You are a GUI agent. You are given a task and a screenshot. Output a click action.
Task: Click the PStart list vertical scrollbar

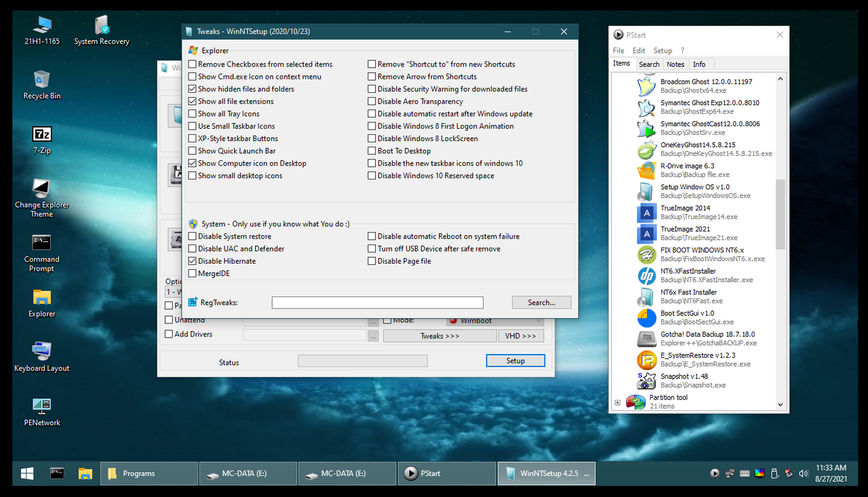click(780, 215)
